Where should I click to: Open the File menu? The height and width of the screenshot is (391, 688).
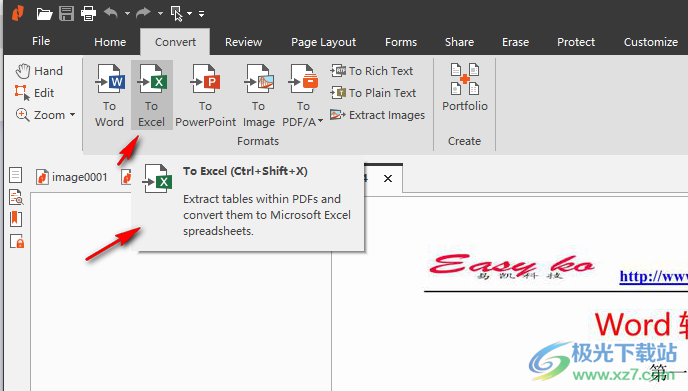(41, 41)
